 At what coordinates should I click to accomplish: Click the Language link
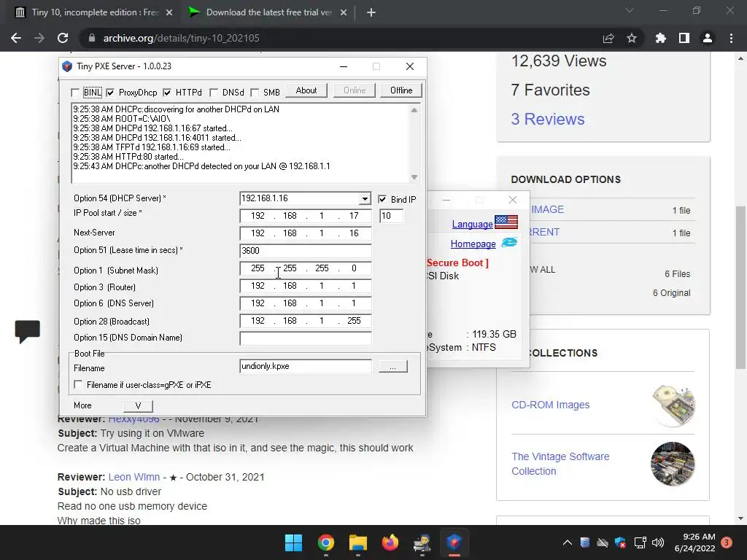coord(472,224)
